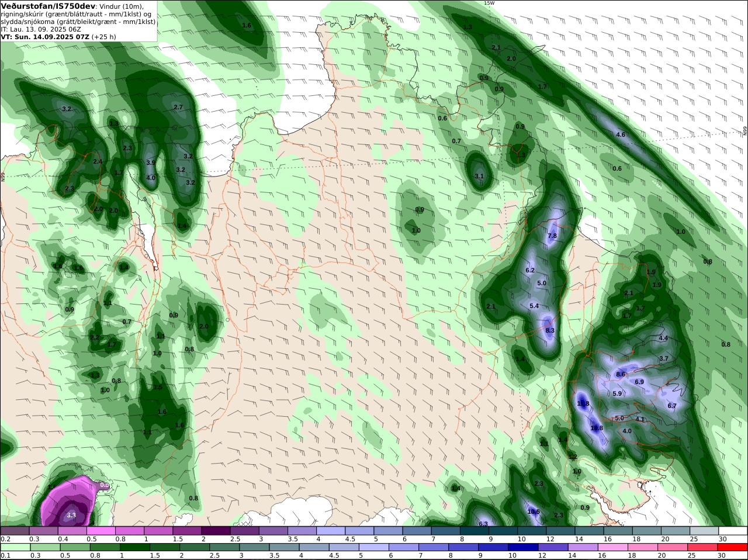Select the 1–1.5 darkest green rain legend swatch
The image size is (748, 560).
pos(134,547)
